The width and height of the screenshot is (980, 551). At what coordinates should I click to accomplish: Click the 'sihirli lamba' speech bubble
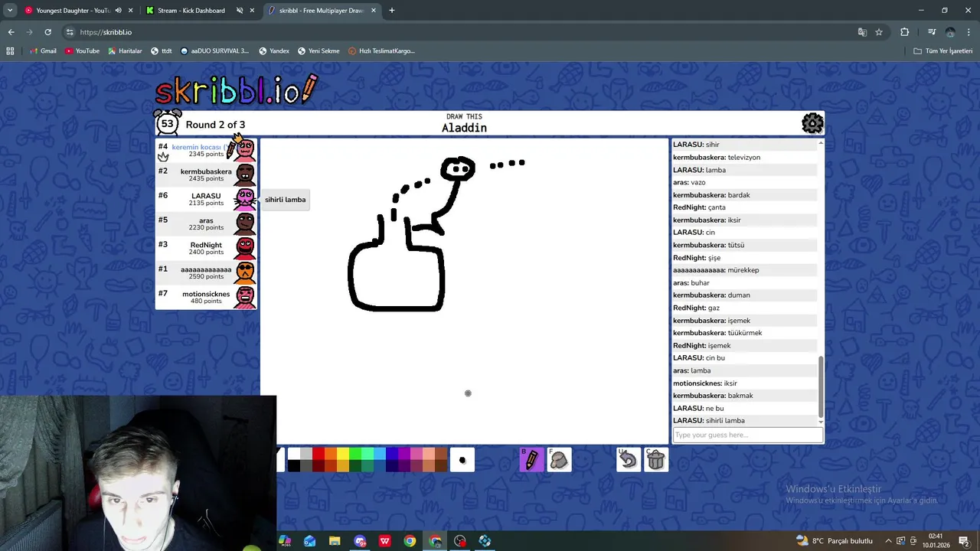pos(285,200)
